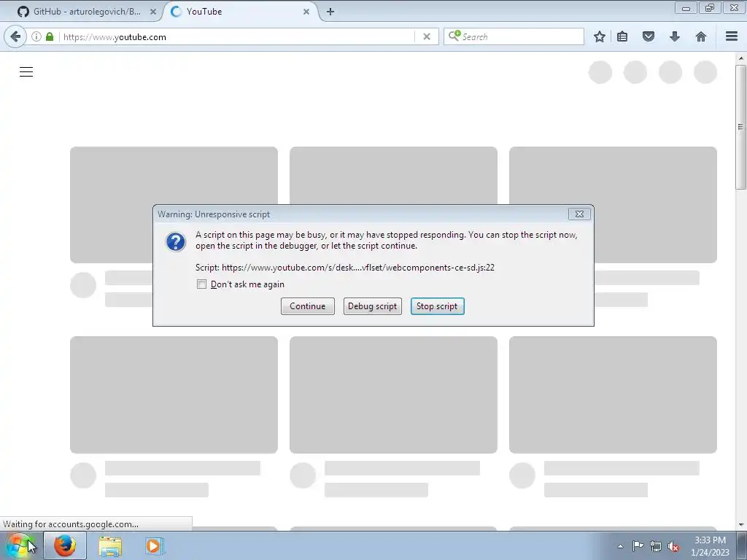The width and height of the screenshot is (747, 560).
Task: Go back with the browser back arrow
Action: (15, 36)
